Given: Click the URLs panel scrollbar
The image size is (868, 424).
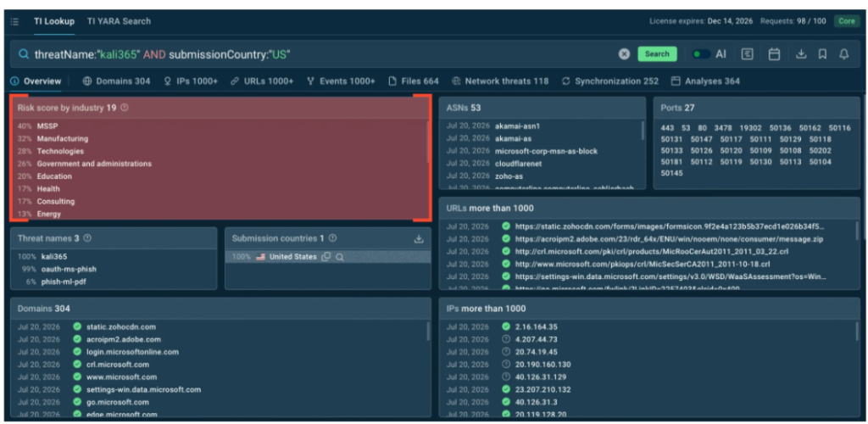Looking at the screenshot, I should 858,231.
